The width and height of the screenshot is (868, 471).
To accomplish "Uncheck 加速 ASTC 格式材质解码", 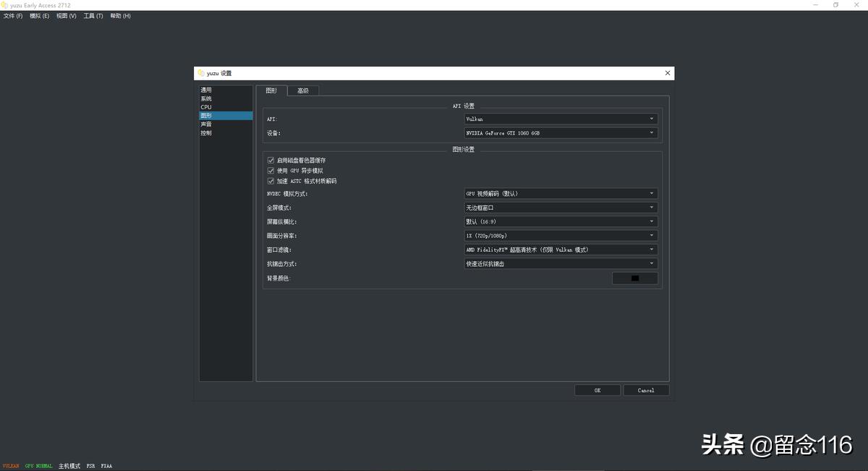I will [271, 181].
